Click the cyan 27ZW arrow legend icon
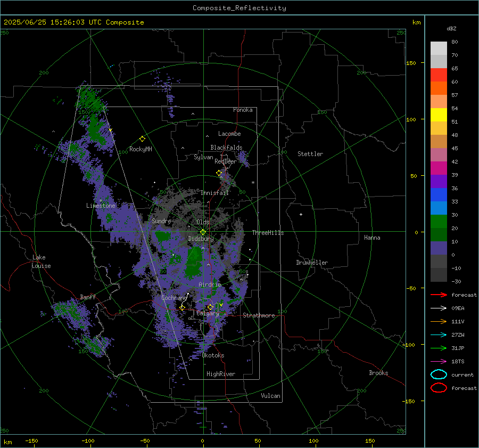 (439, 335)
